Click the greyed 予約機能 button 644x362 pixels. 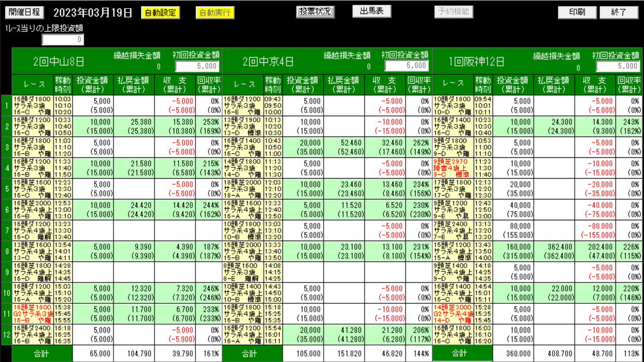tap(454, 12)
